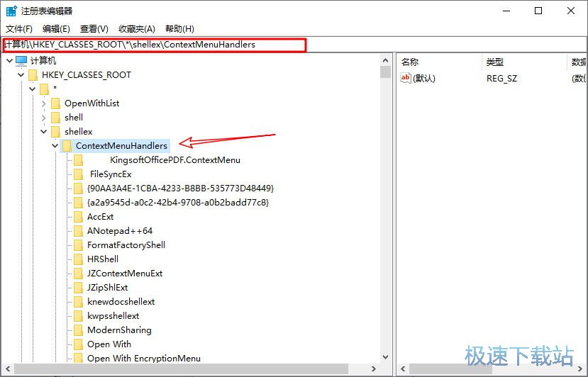This screenshot has width=588, height=377.
Task: Click the shellex folder icon
Action: point(55,132)
